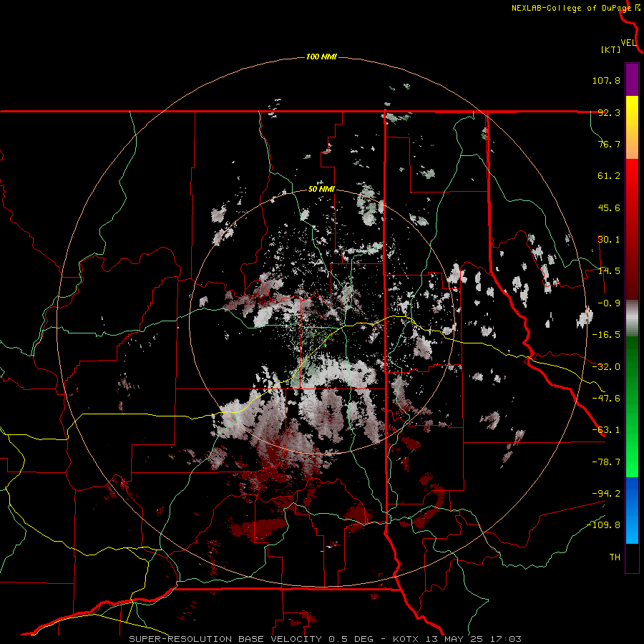Pick the purple segment of velocity color bar
The height and width of the screenshot is (644, 644).
(632, 79)
